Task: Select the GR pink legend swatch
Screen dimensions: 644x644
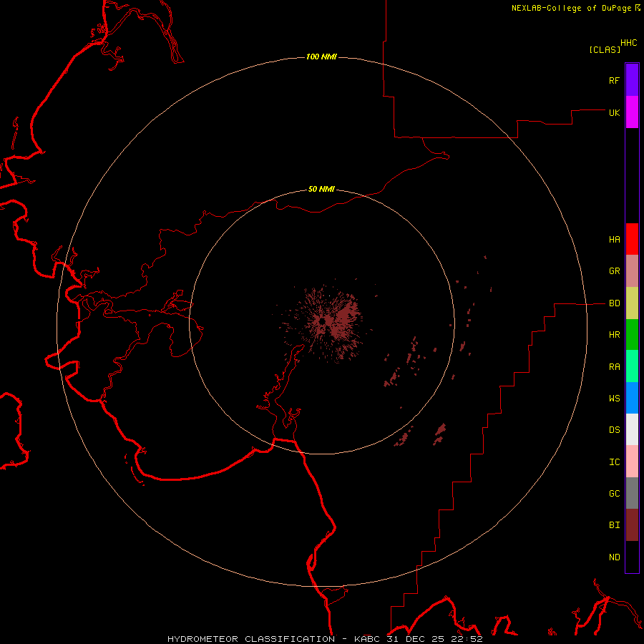Action: pyautogui.click(x=632, y=271)
